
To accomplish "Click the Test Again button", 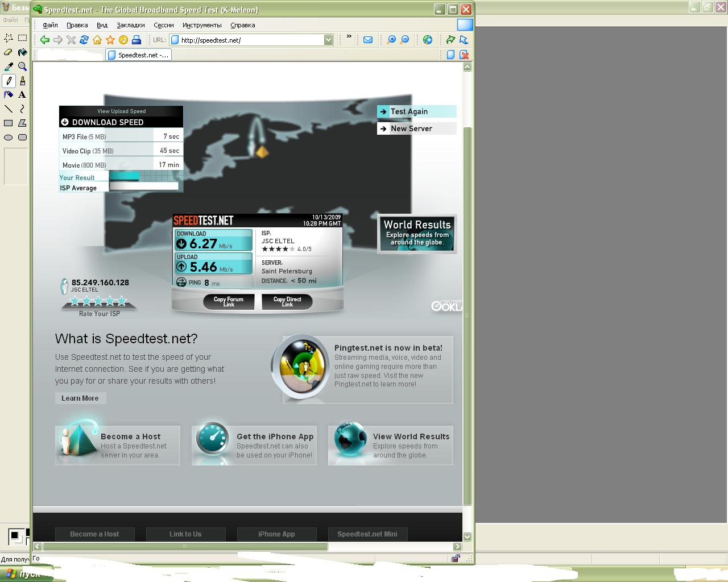I will click(x=417, y=111).
